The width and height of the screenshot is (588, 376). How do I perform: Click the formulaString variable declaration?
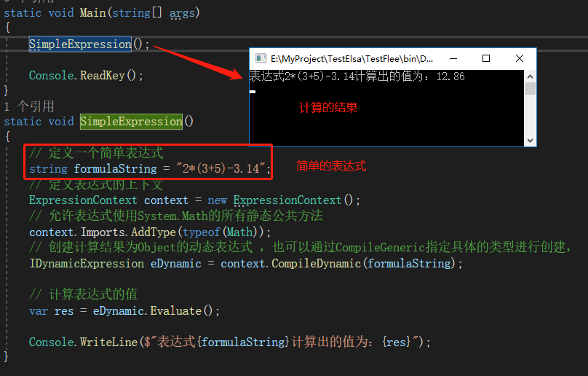115,168
